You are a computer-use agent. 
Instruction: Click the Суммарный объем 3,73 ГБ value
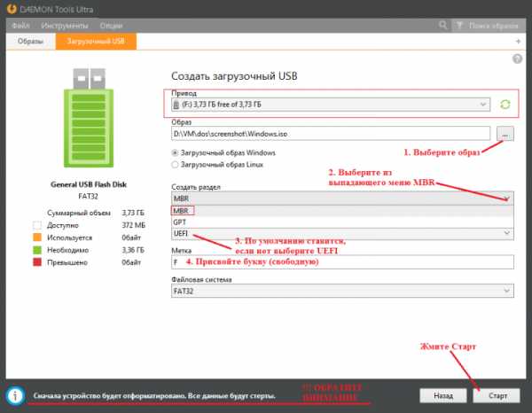tap(133, 213)
